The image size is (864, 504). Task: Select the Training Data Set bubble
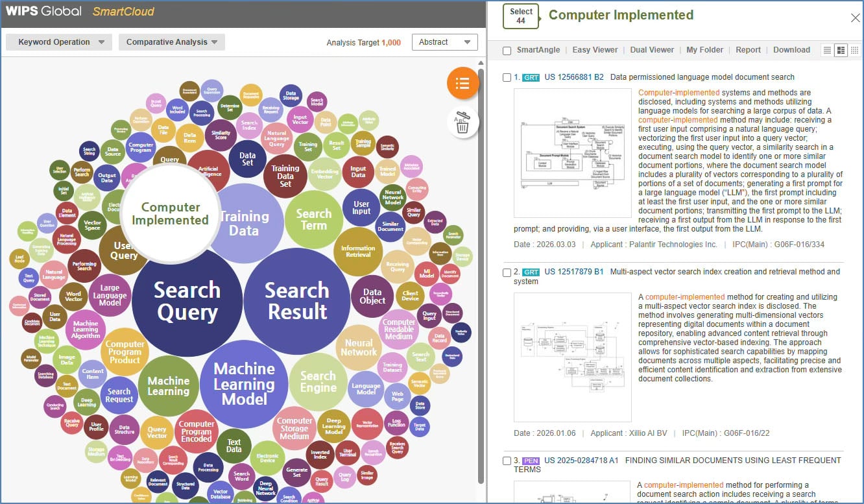pos(285,176)
